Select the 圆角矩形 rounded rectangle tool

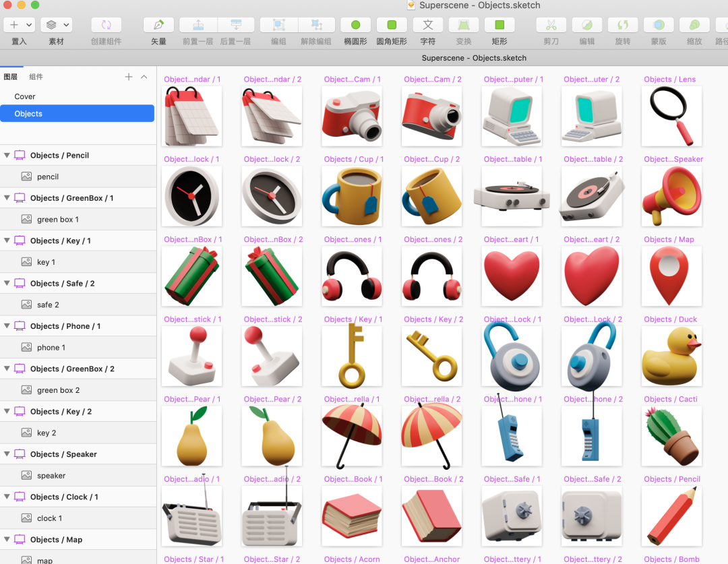pos(392,25)
